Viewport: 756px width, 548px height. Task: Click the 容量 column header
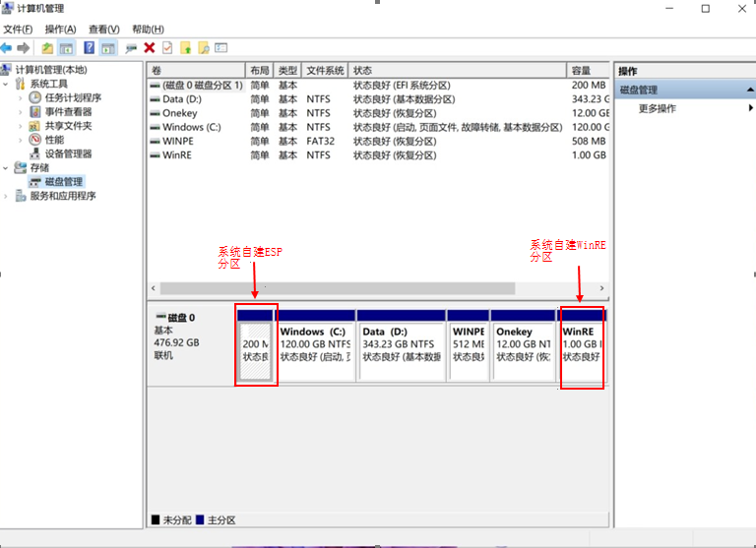(x=581, y=71)
